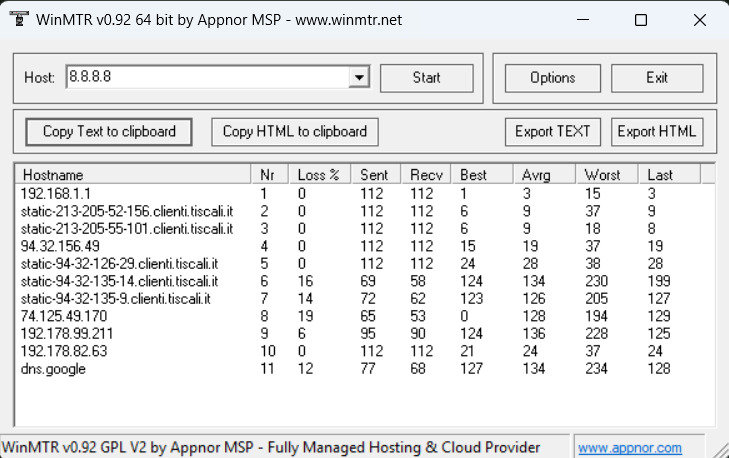Click loss value 19 for hop 8

[x=305, y=316]
